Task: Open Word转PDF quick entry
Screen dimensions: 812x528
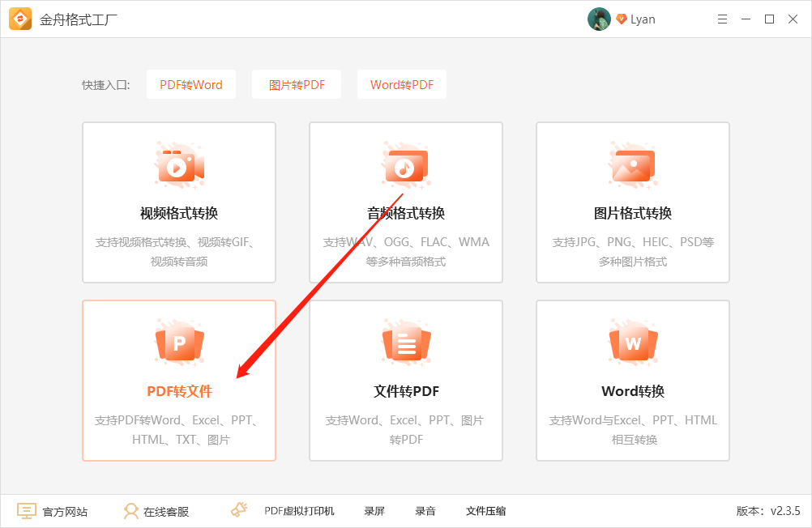Action: pyautogui.click(x=402, y=84)
